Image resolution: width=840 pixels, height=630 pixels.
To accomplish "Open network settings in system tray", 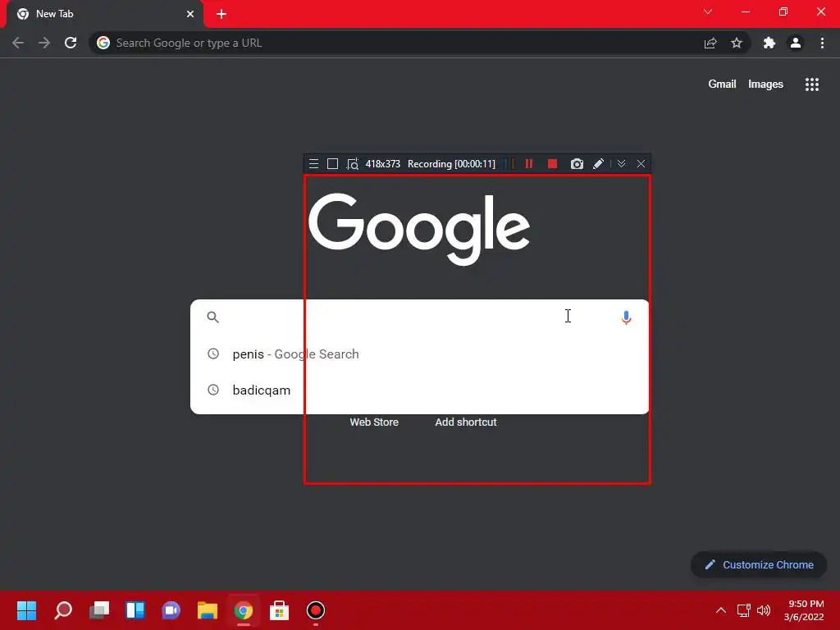I will (x=743, y=610).
